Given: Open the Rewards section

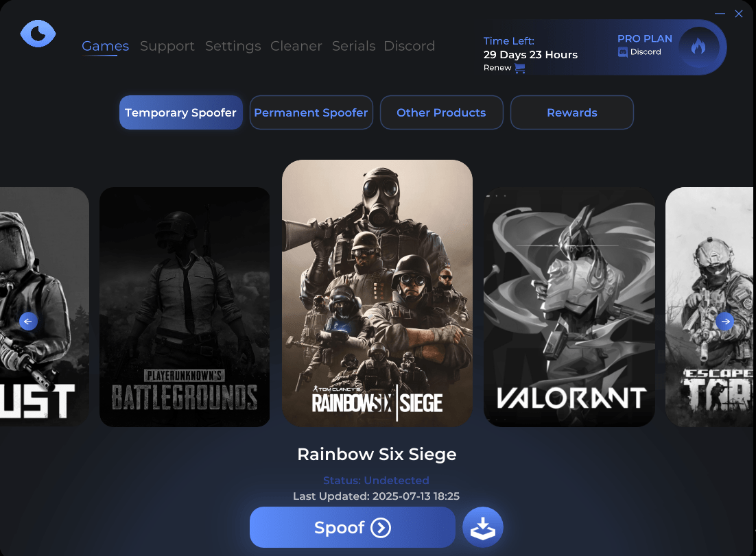Looking at the screenshot, I should 571,112.
